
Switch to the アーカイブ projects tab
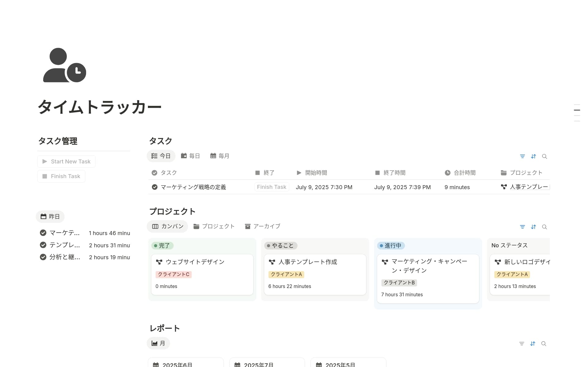[263, 227]
